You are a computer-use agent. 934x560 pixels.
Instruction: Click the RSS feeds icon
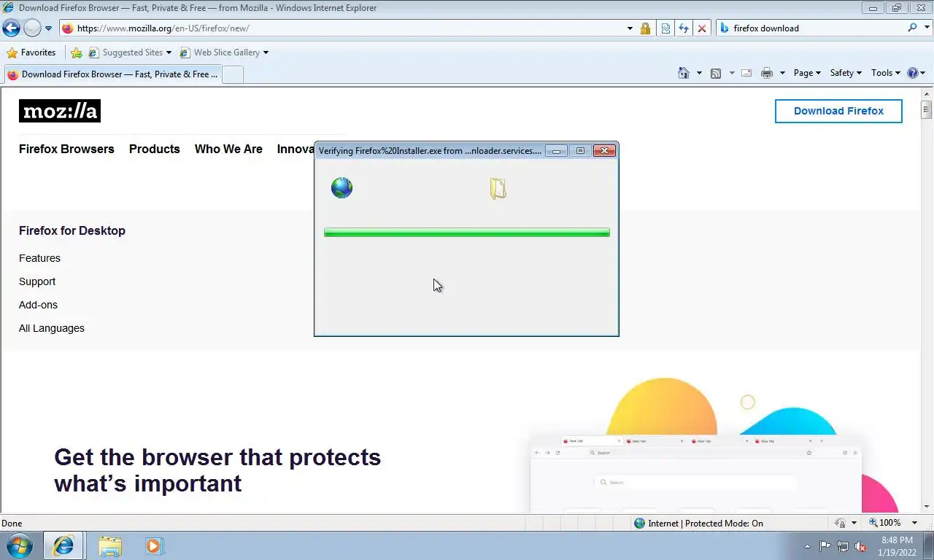point(716,73)
